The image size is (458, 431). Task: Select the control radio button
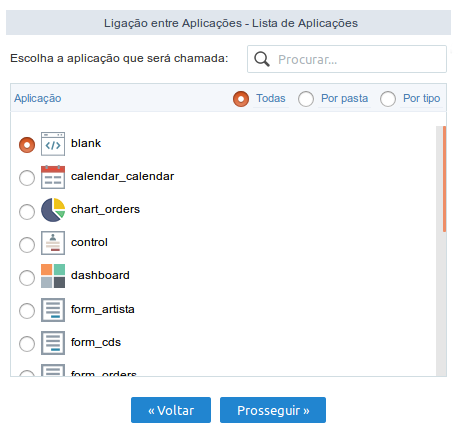pos(27,245)
